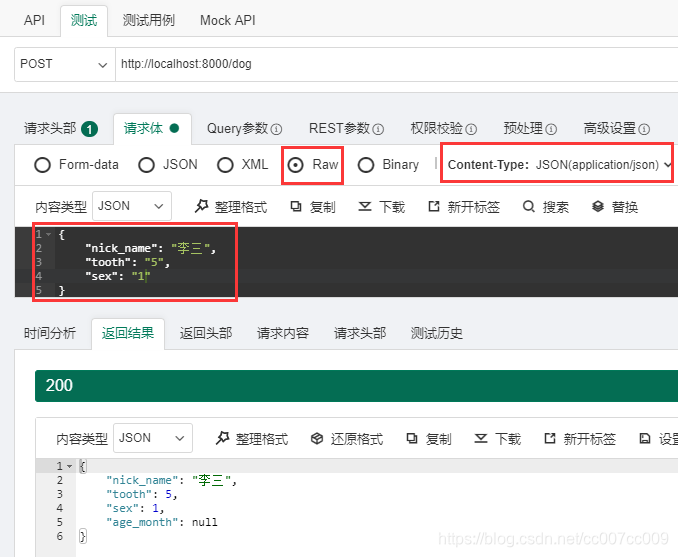
Task: Select the JSON body type radio button
Action: pyautogui.click(x=146, y=165)
